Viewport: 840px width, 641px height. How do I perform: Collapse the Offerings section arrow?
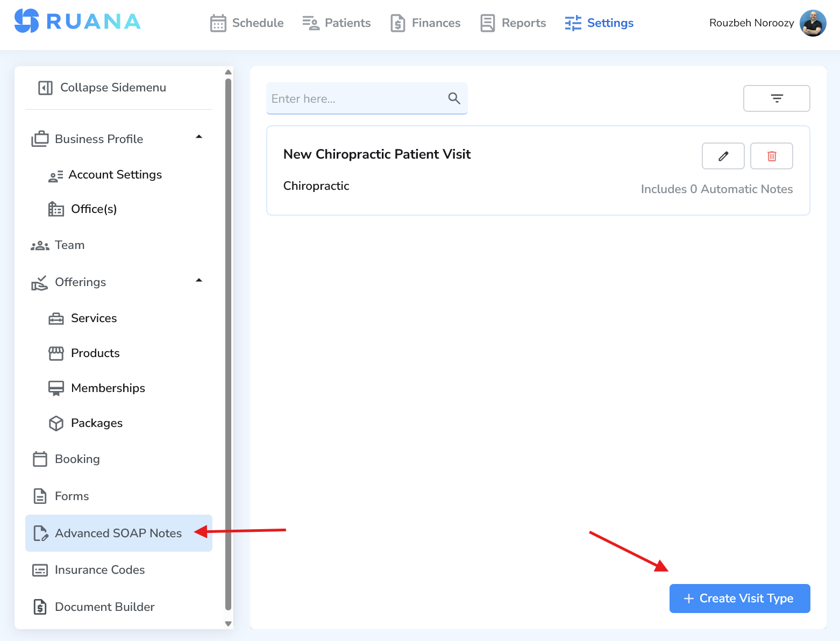click(199, 281)
